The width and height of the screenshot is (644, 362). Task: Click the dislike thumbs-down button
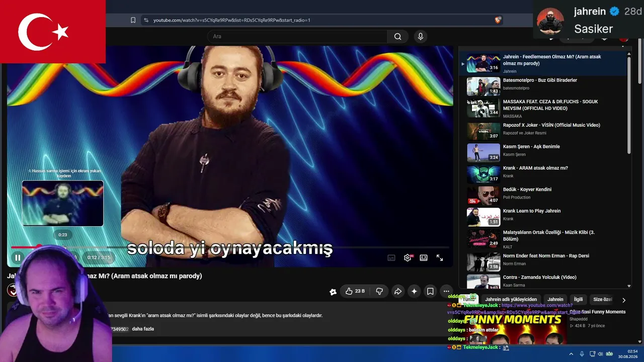[x=379, y=291]
